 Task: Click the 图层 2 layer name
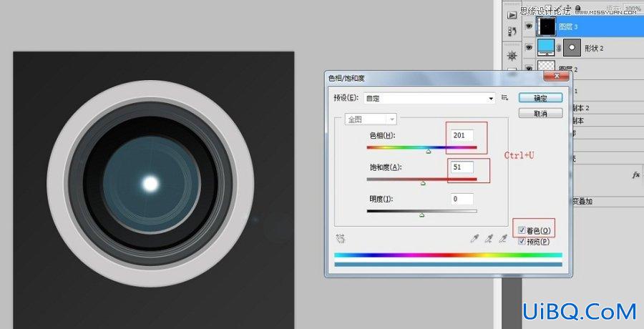(568, 69)
